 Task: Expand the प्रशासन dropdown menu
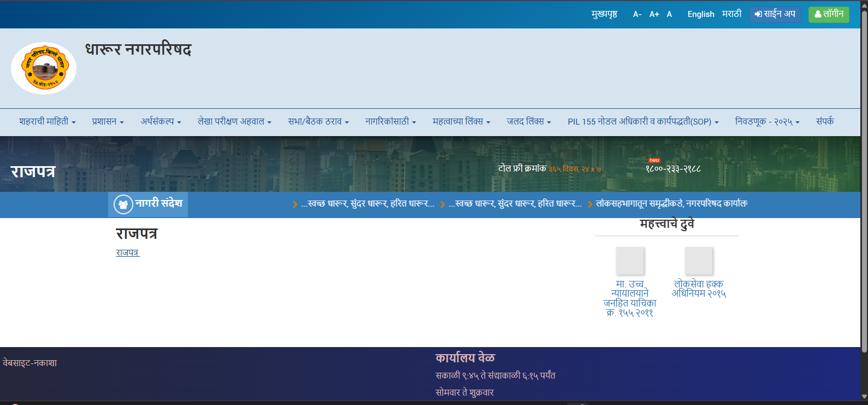[x=108, y=121]
